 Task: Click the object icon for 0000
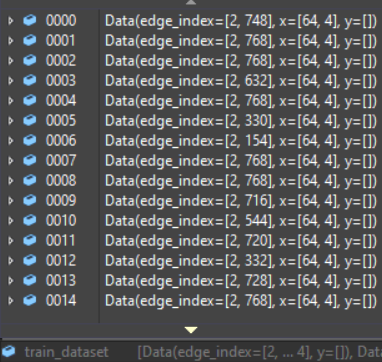30,21
